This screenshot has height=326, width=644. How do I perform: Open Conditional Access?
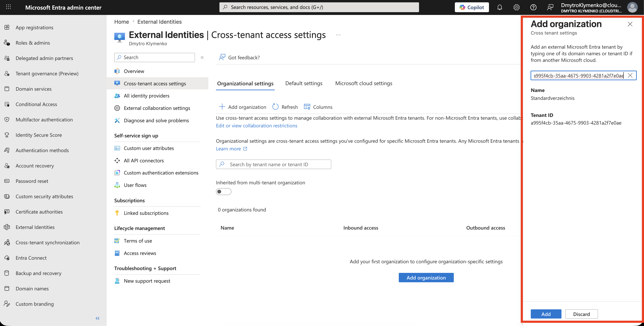point(36,104)
